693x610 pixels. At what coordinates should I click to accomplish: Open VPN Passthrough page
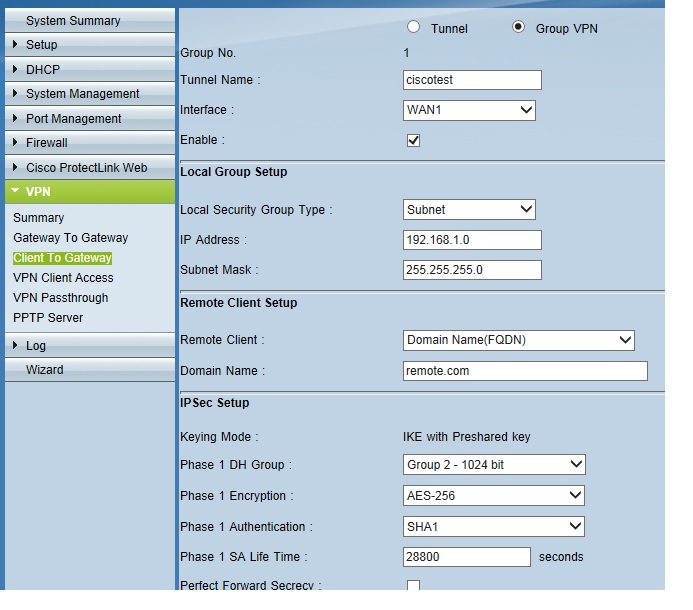point(61,297)
